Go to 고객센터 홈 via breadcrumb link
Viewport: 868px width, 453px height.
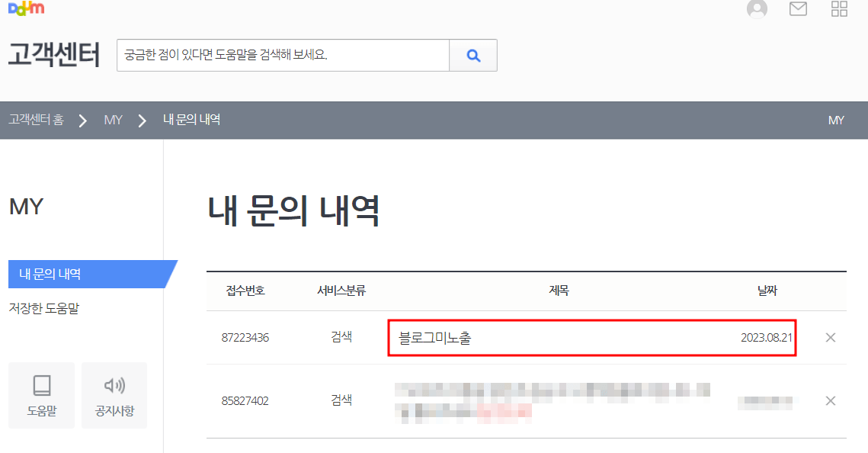pos(35,120)
